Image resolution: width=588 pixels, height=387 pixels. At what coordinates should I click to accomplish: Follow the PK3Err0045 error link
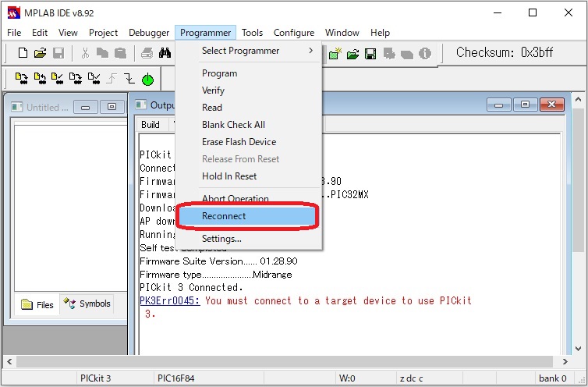170,300
